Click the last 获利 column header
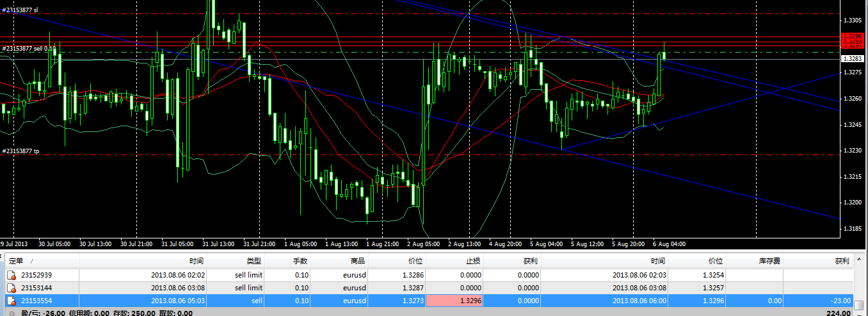Screen dimensions: 868x316 (818, 261)
